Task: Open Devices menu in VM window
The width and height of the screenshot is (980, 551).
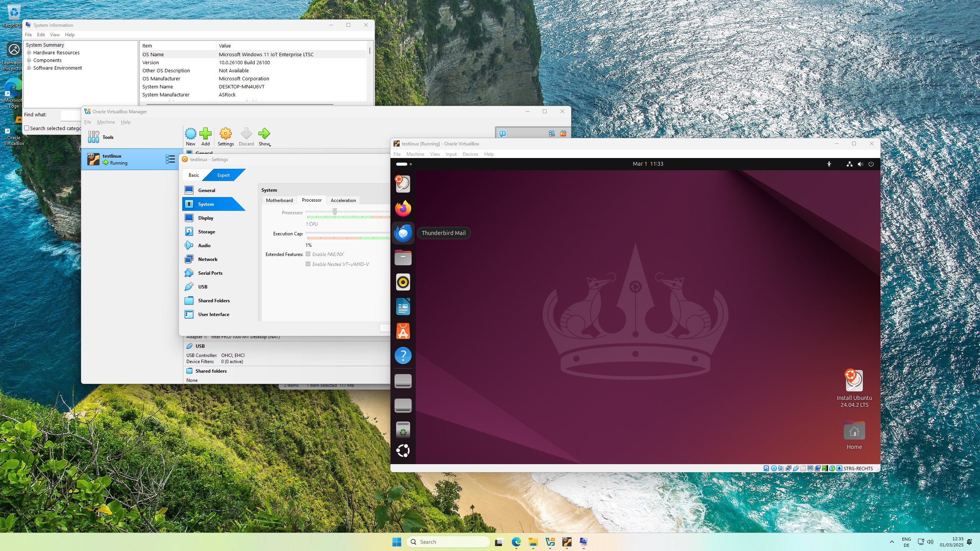Action: click(470, 154)
